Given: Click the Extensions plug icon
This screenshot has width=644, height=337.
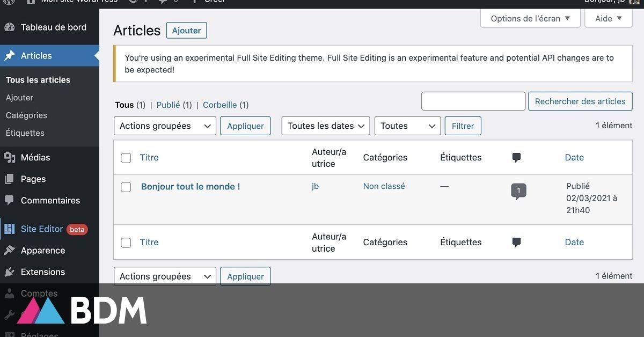Looking at the screenshot, I should coord(10,272).
